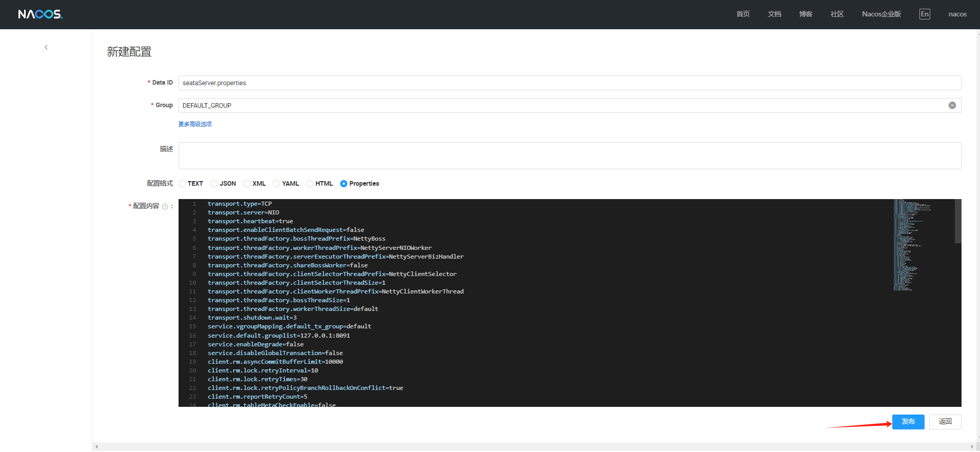This screenshot has height=452, width=980.
Task: Select HTML format radio button
Action: point(310,184)
